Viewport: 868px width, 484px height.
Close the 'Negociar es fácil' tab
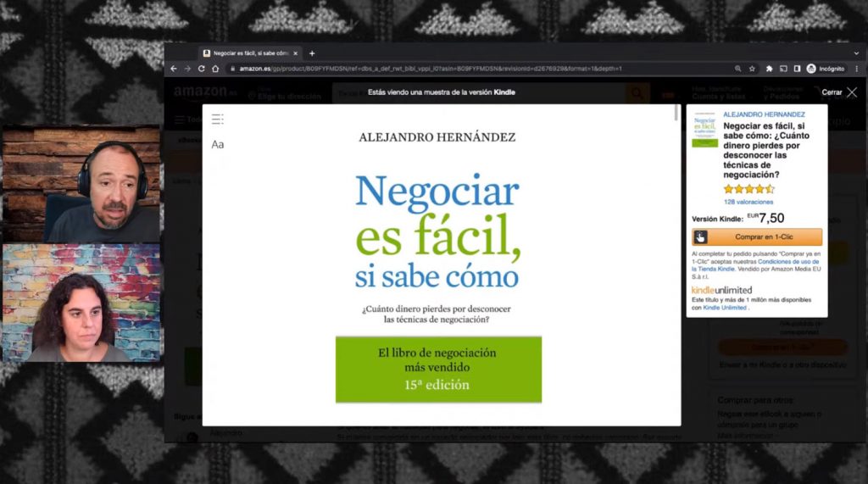click(296, 53)
